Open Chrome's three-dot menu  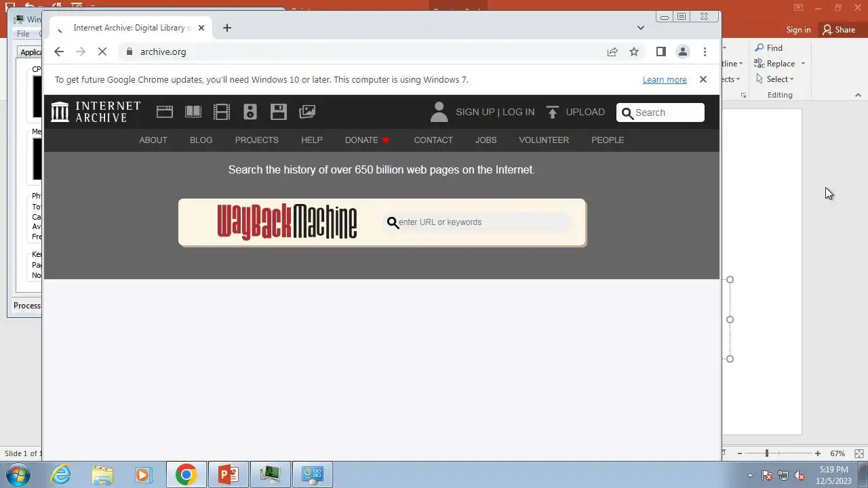pyautogui.click(x=705, y=52)
